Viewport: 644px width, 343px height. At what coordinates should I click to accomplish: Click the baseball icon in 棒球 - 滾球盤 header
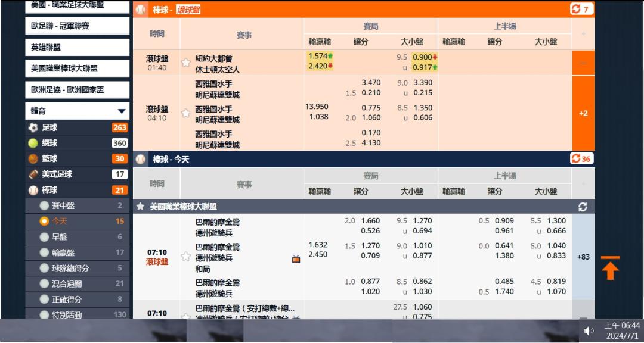[x=141, y=10]
